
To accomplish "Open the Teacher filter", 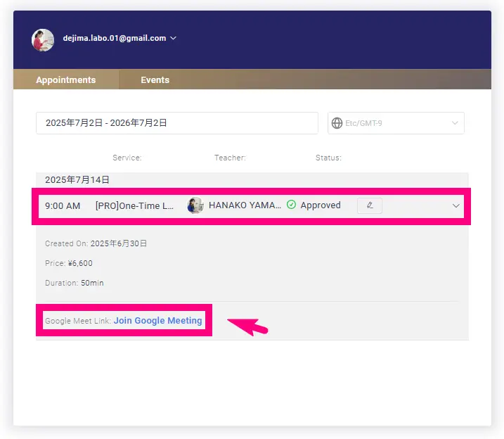I will point(230,158).
